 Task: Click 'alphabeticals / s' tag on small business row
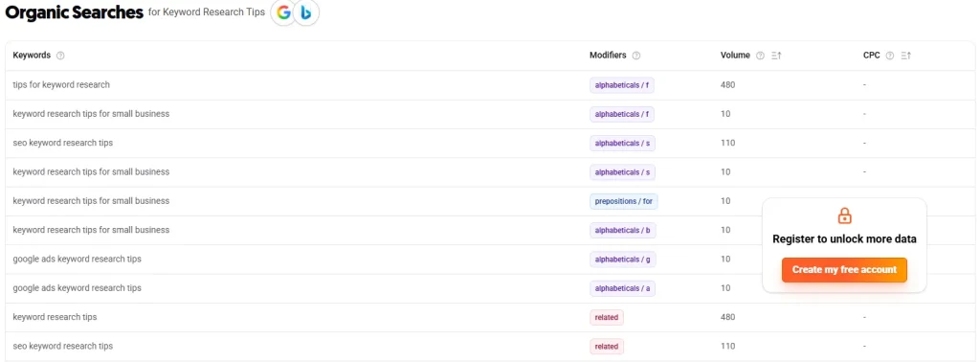(x=622, y=172)
